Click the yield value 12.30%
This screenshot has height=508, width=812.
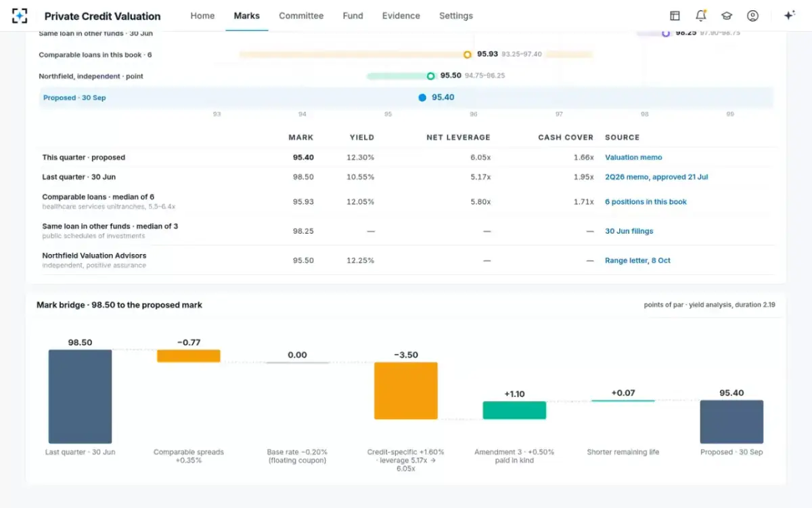(361, 157)
